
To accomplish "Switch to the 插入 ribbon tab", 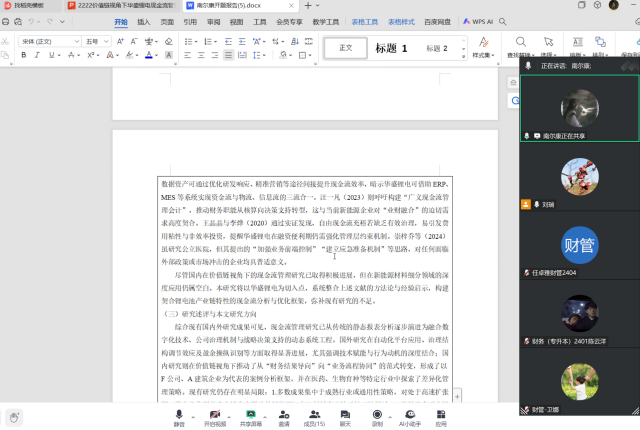I will tap(145, 20).
